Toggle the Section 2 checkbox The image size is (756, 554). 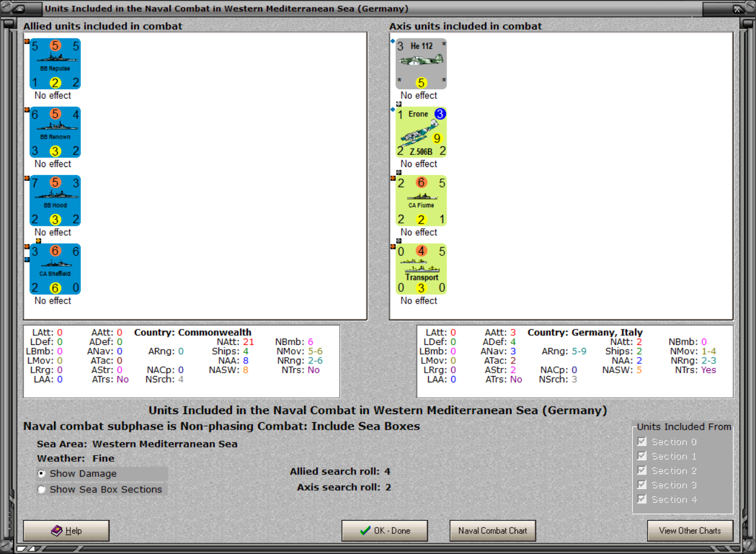(x=642, y=470)
